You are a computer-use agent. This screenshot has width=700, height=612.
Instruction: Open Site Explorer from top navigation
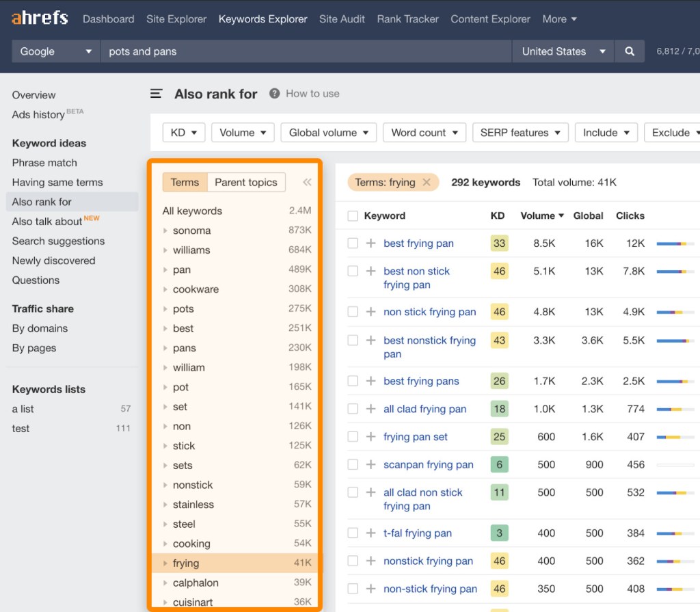click(176, 19)
